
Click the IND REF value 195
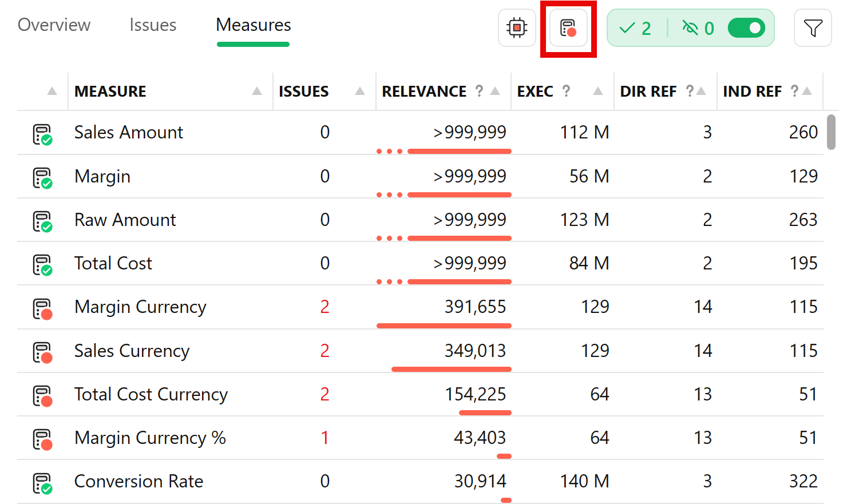point(803,263)
